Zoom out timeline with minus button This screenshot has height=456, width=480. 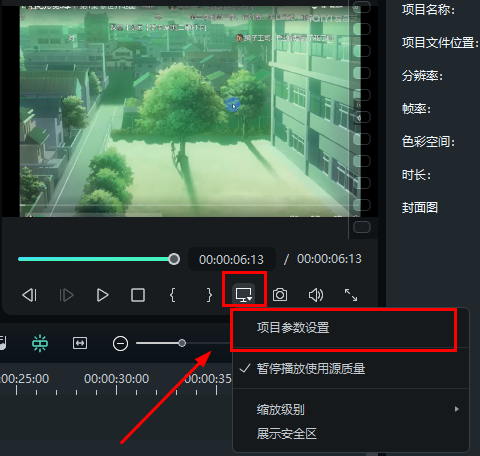[120, 343]
